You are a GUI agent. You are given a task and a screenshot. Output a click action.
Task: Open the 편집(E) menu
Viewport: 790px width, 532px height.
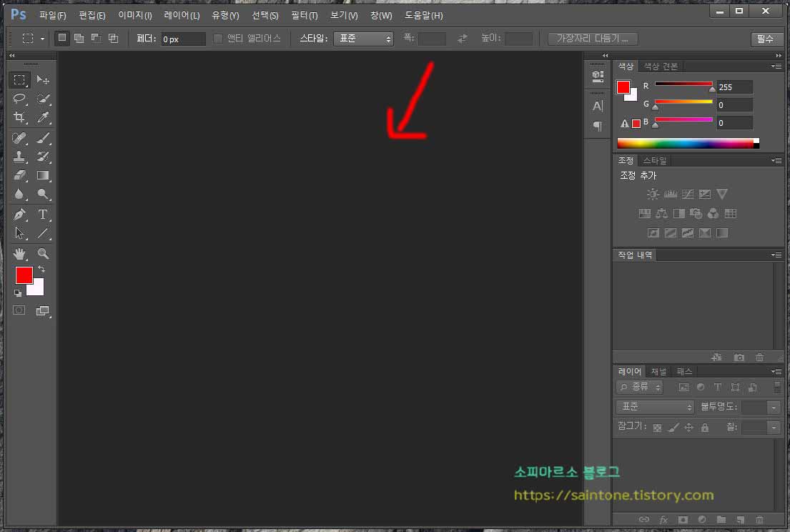92,16
